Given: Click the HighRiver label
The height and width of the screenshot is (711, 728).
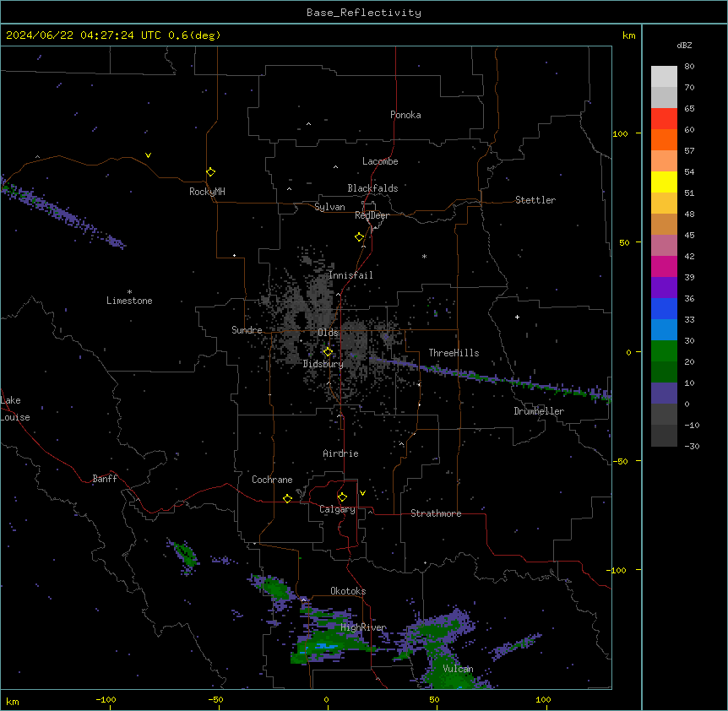Looking at the screenshot, I should tap(363, 627).
